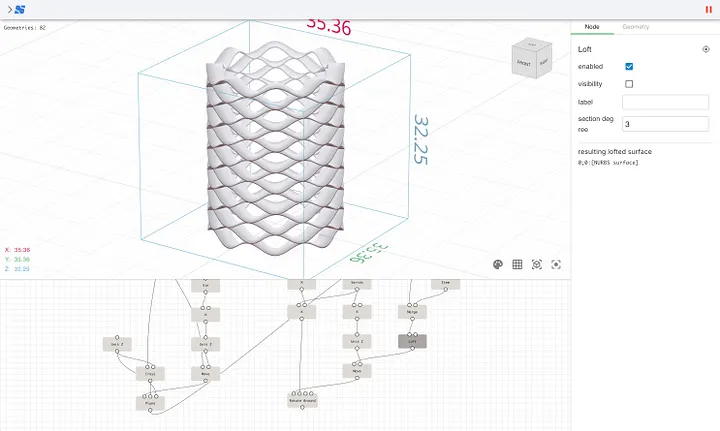Click the green 'Y:' dimension readout
Screen dimensions: 720x431
tap(17, 259)
